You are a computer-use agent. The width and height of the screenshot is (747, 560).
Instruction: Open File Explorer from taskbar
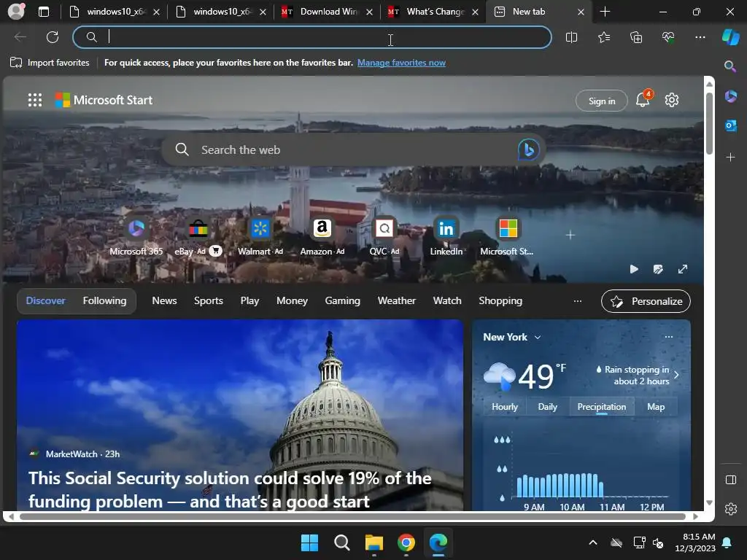(x=374, y=542)
